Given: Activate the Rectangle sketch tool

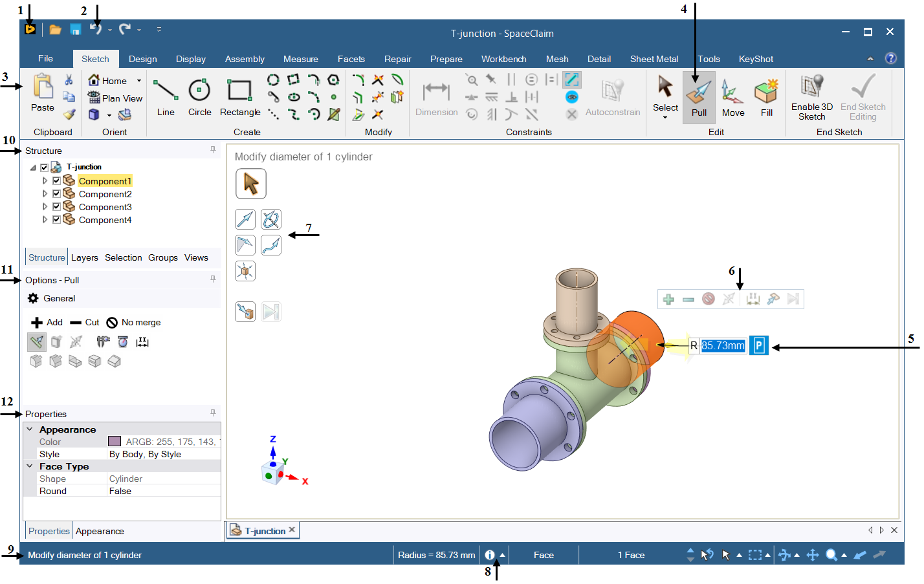Looking at the screenshot, I should [239, 97].
